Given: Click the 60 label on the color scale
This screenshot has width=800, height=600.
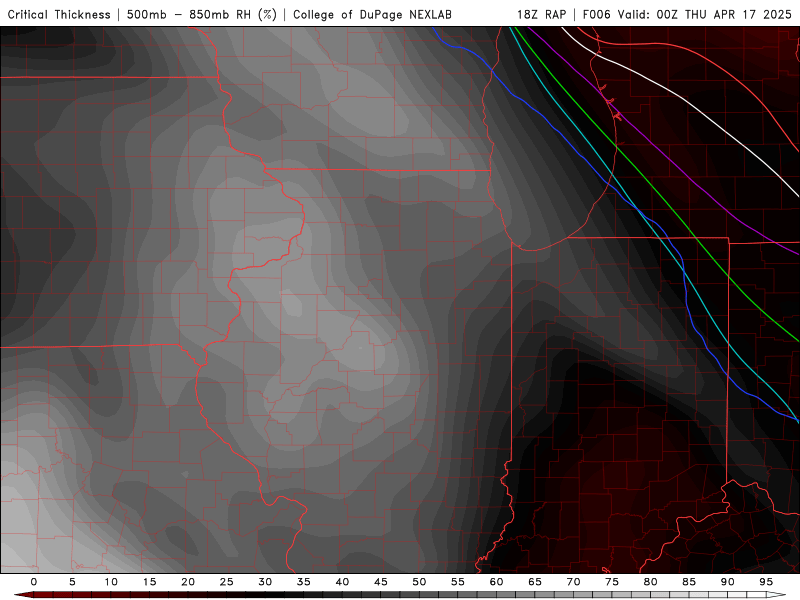Looking at the screenshot, I should (496, 582).
